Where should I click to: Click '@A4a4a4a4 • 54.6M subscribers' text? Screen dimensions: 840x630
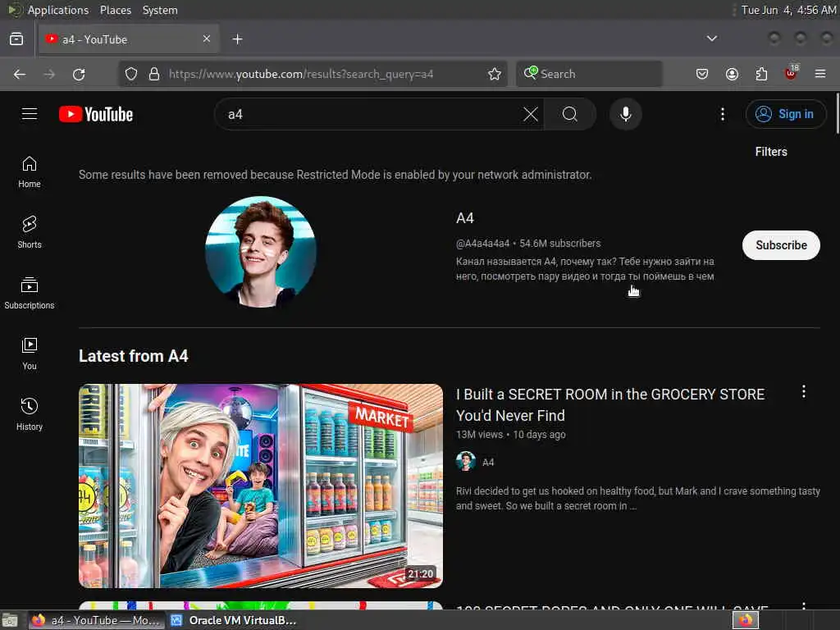(x=527, y=244)
